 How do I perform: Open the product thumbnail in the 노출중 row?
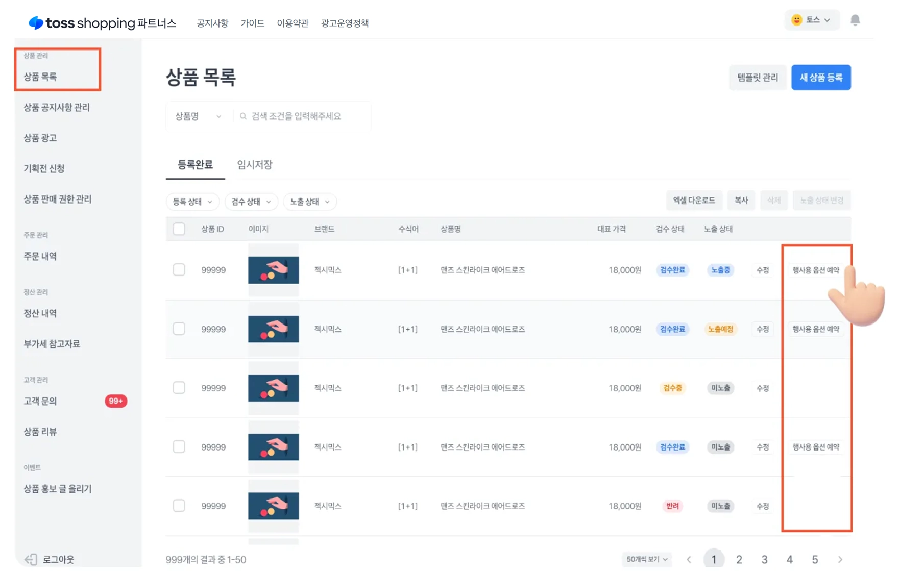click(274, 270)
